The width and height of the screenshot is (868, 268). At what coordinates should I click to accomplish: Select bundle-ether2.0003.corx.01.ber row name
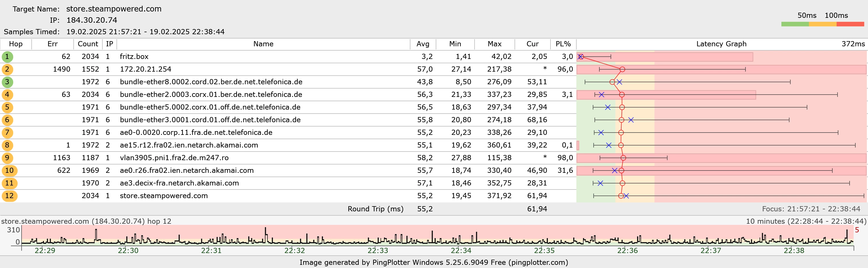[211, 95]
